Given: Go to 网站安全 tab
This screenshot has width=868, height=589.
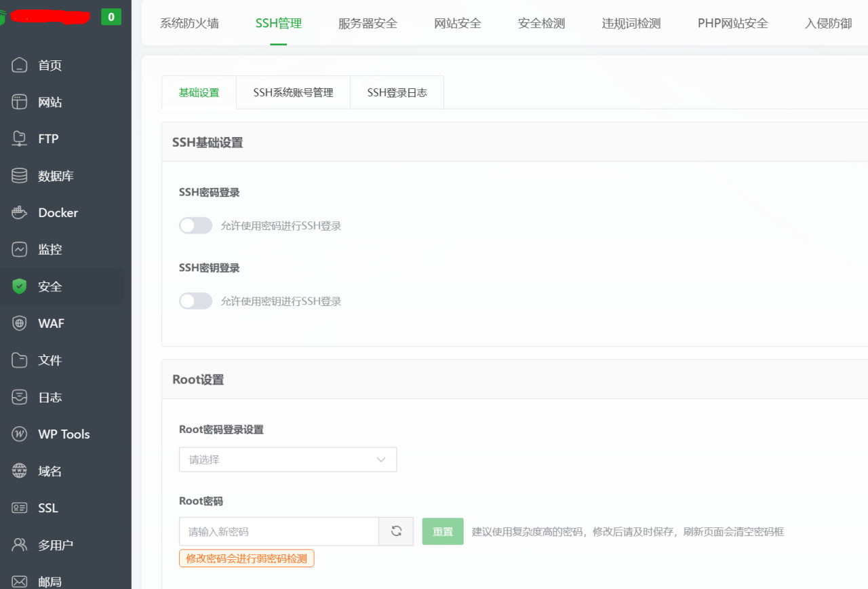Looking at the screenshot, I should click(458, 23).
